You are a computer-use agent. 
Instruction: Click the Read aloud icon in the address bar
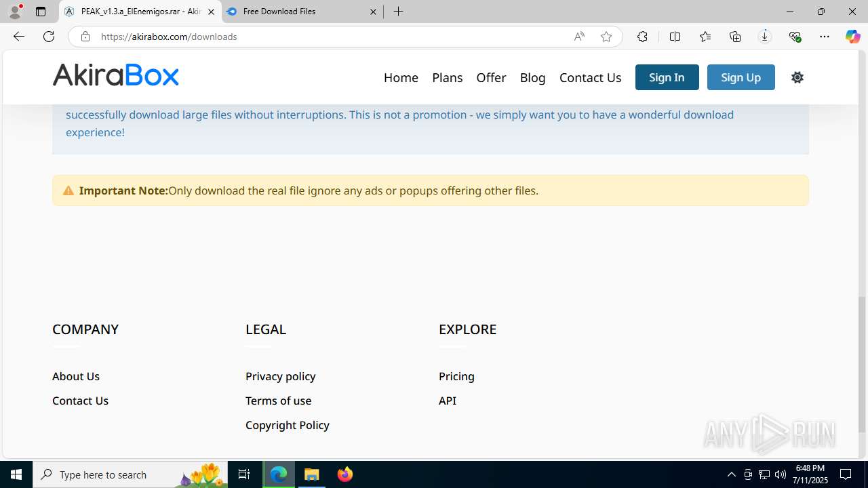coord(579,37)
